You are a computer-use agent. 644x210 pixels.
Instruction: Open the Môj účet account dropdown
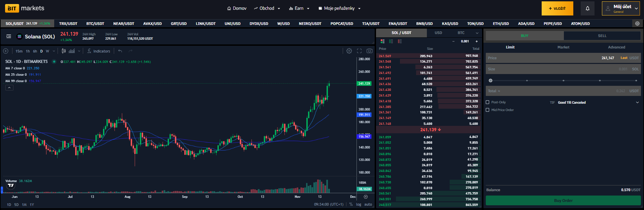pyautogui.click(x=620, y=8)
